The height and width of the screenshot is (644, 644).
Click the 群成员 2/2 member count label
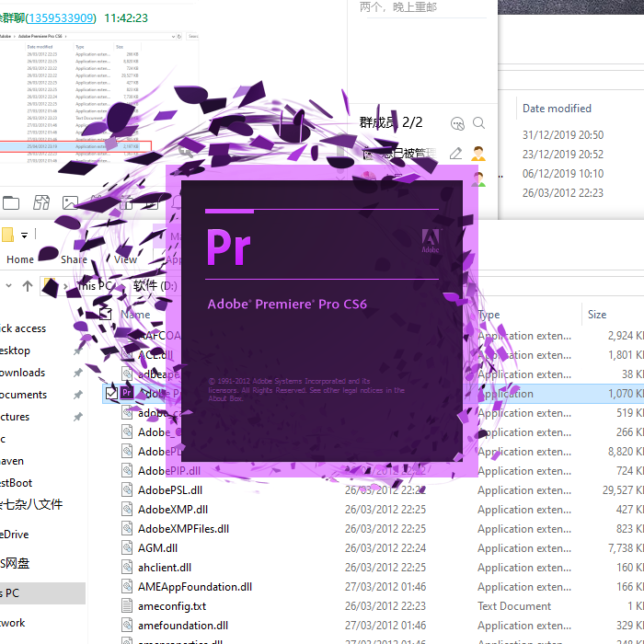pyautogui.click(x=391, y=122)
